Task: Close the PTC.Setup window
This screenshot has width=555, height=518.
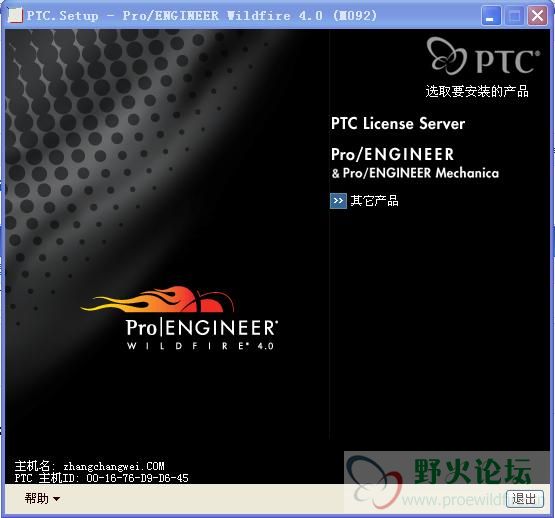Action: click(x=537, y=16)
